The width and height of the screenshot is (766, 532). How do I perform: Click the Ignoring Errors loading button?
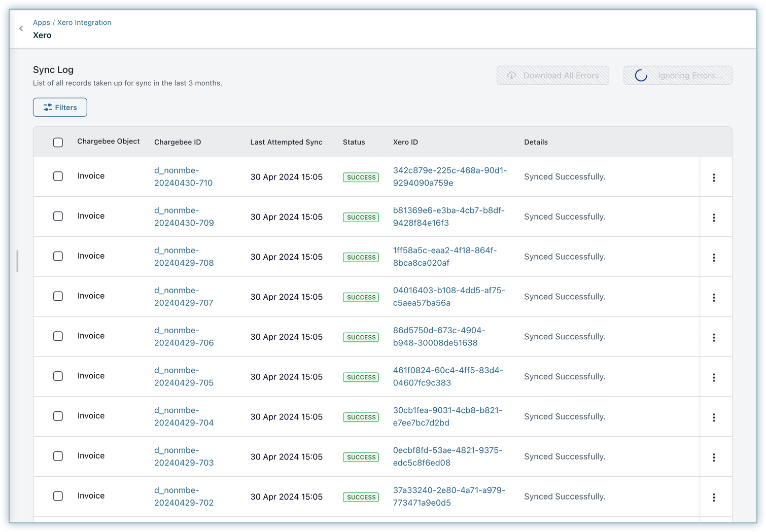[677, 76]
